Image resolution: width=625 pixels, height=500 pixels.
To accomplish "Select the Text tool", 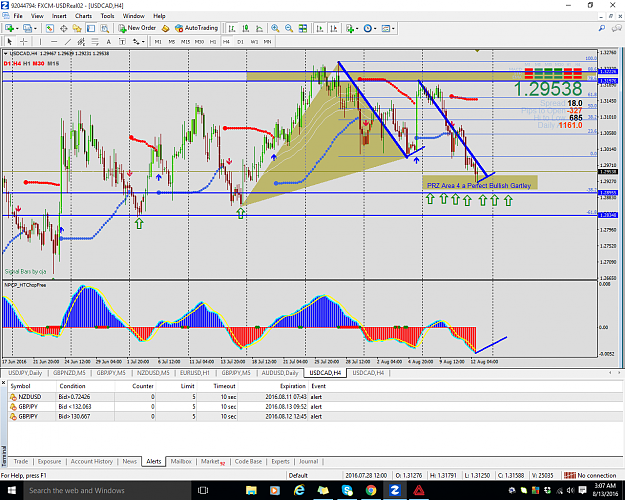I will point(108,41).
